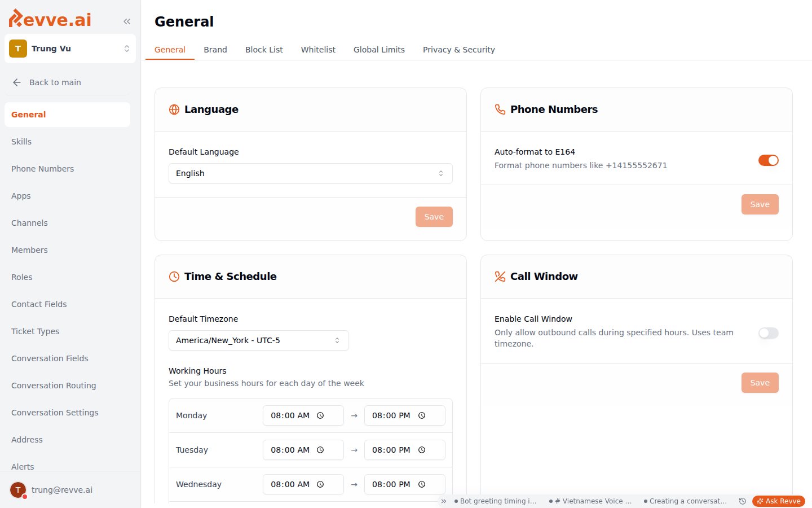The height and width of the screenshot is (508, 812).
Task: Save the Language settings
Action: [x=434, y=217]
